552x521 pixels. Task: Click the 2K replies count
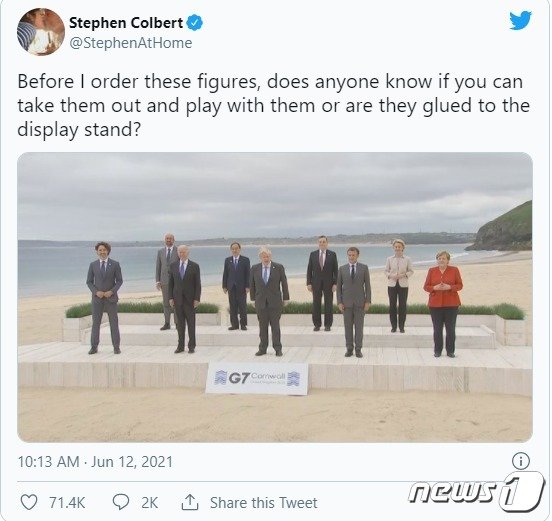(150, 503)
